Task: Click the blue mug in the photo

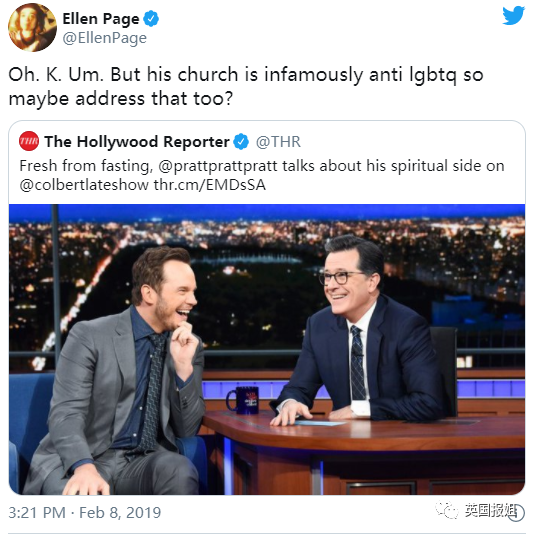Action: click(x=243, y=400)
